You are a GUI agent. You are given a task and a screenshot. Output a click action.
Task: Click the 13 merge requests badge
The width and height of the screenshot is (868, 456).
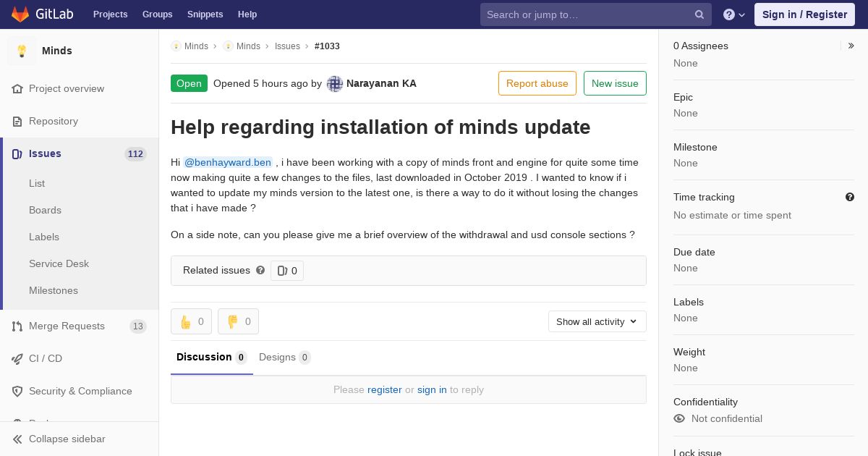[x=137, y=326]
